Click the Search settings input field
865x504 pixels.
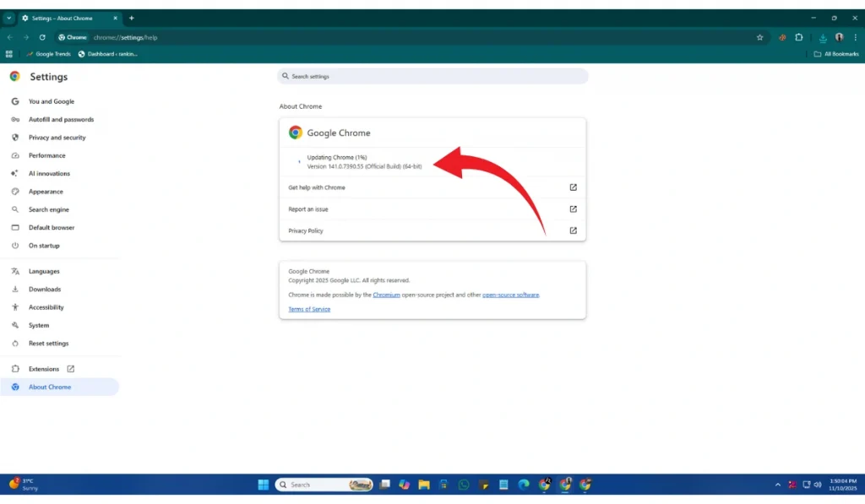432,76
